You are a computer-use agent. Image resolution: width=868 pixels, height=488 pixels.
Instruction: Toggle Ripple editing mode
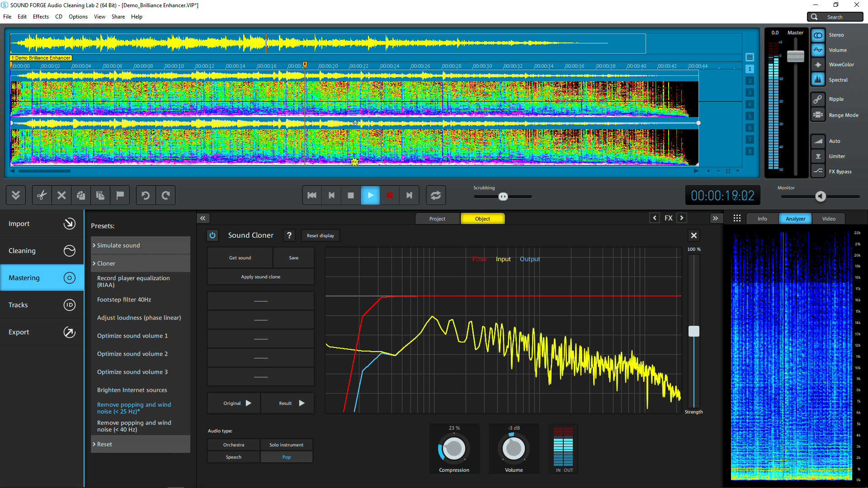point(818,99)
